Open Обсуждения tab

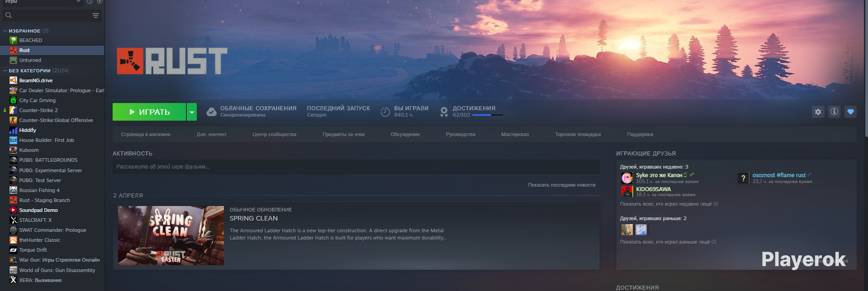(405, 134)
